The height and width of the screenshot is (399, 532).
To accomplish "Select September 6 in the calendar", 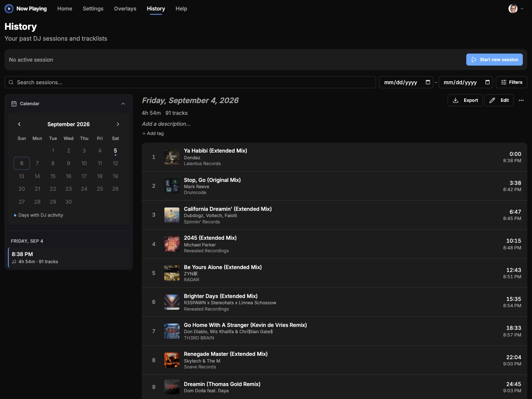I will pyautogui.click(x=22, y=163).
